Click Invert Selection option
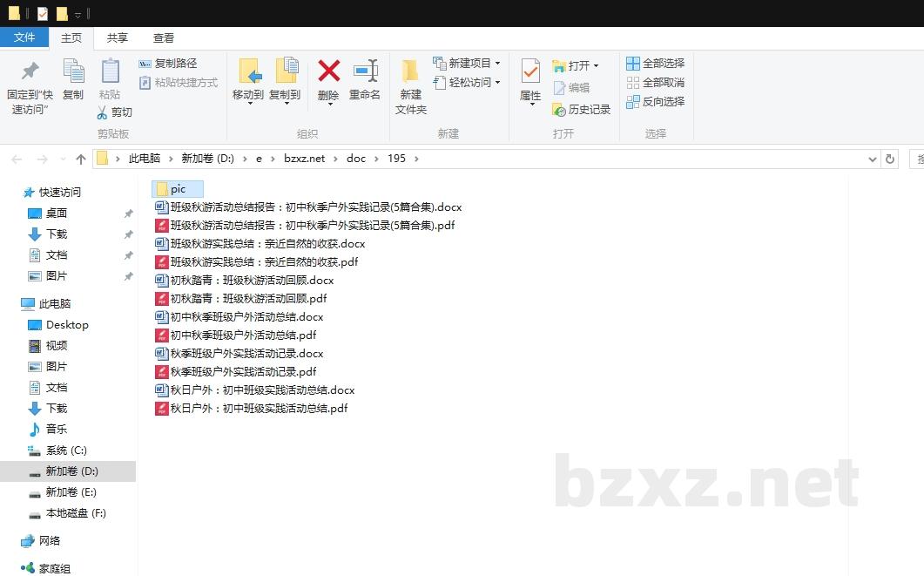 655,102
